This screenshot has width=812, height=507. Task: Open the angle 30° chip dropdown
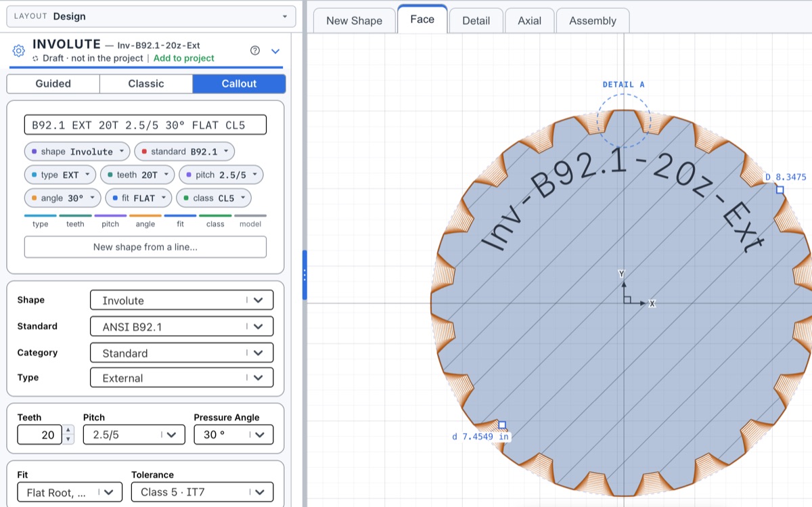[x=62, y=198]
